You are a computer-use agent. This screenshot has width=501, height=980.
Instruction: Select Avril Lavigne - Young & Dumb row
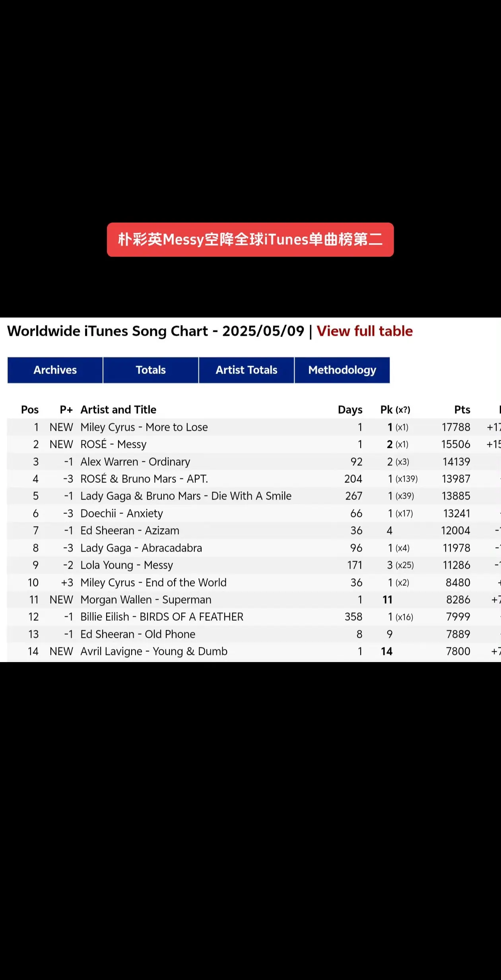click(254, 651)
